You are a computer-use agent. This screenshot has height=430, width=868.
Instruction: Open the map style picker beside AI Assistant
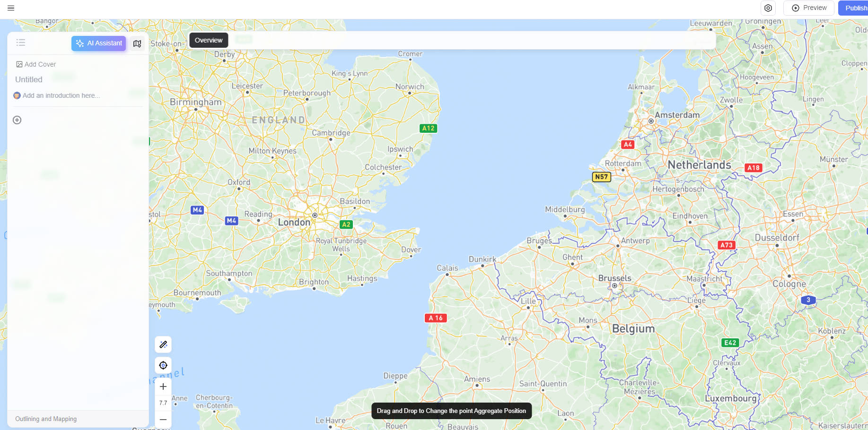click(137, 43)
